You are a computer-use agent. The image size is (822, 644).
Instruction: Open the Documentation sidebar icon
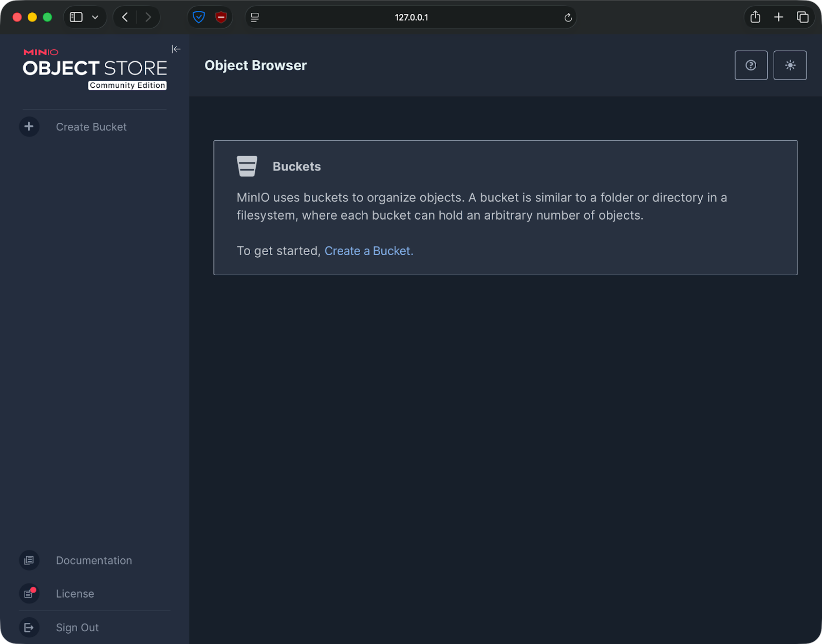tap(29, 560)
